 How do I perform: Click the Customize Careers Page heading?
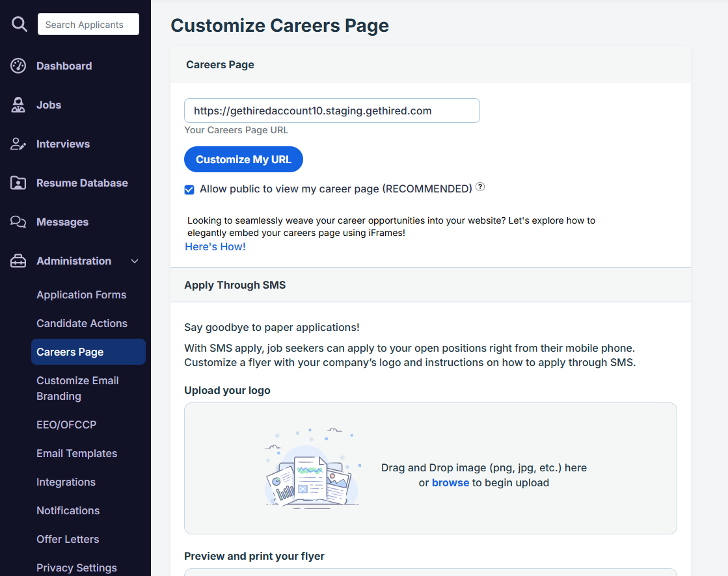(280, 25)
